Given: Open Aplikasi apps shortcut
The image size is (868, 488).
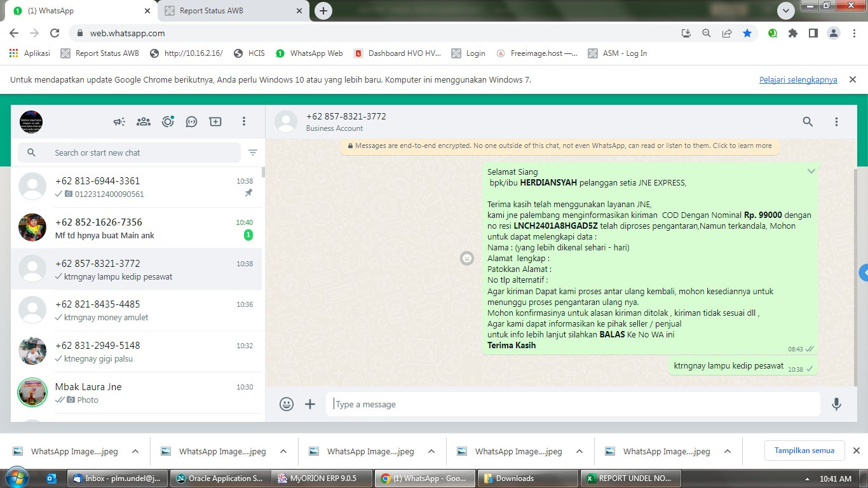Looking at the screenshot, I should (x=30, y=53).
